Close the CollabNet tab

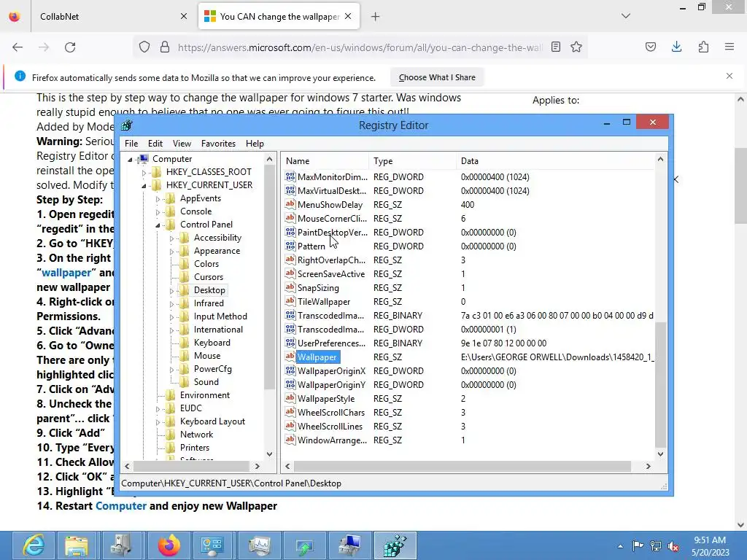(x=184, y=17)
